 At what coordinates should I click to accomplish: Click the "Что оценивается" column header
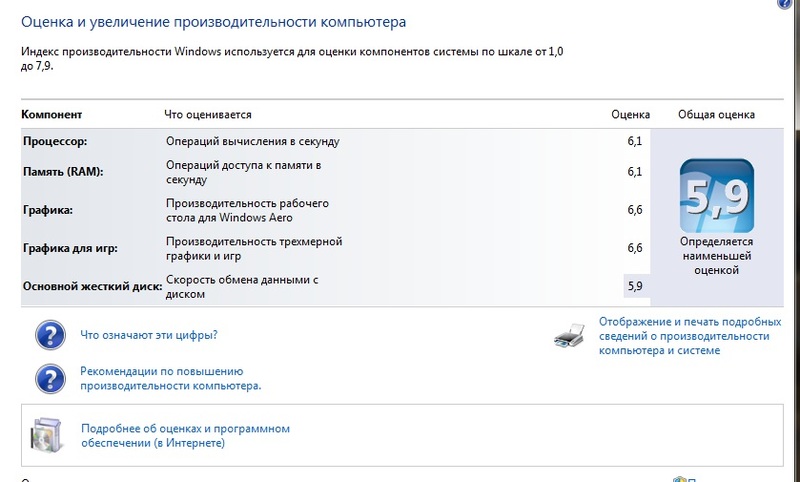point(208,115)
